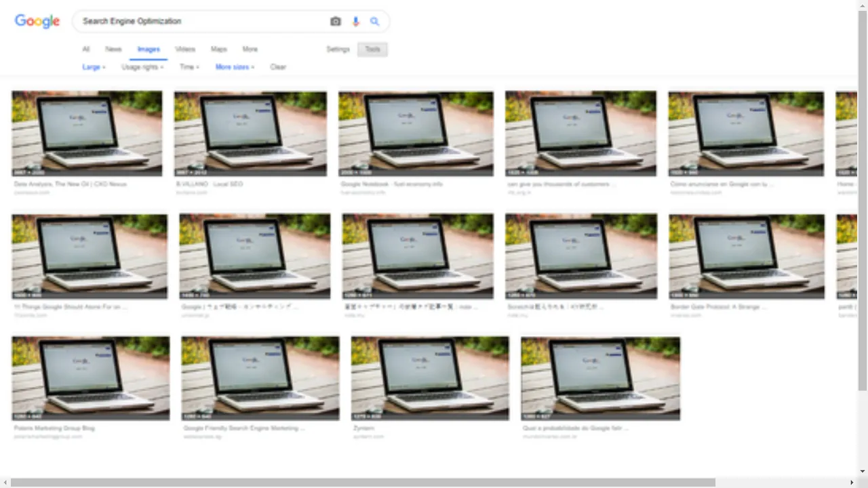Open the '11 Things Google Should Atone For' image
The height and width of the screenshot is (488, 868).
pyautogui.click(x=90, y=256)
